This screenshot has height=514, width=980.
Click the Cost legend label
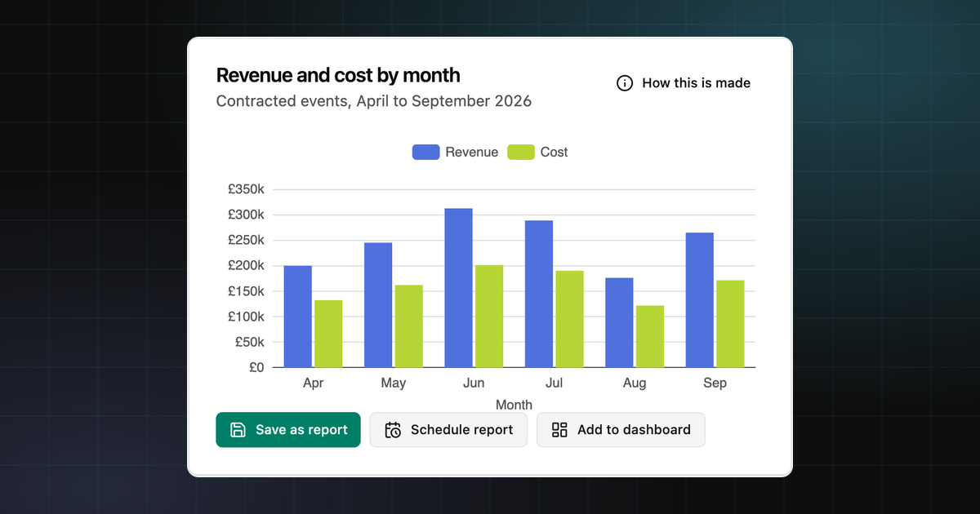[554, 152]
